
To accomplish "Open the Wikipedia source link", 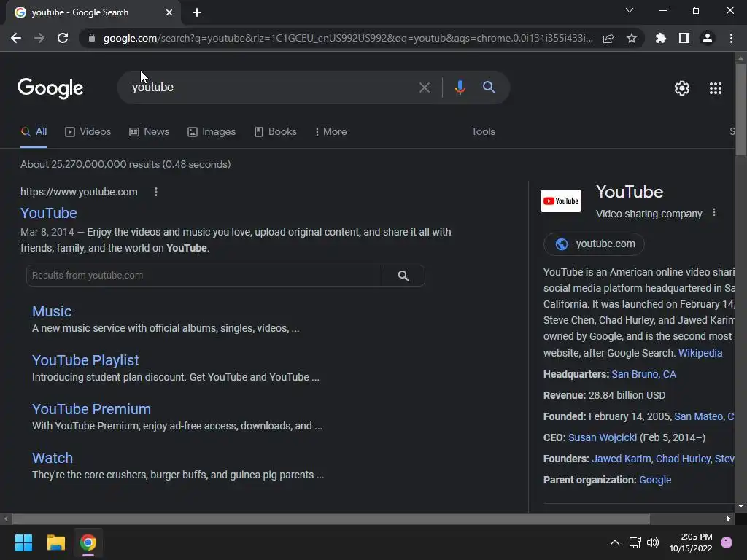I will 700,353.
